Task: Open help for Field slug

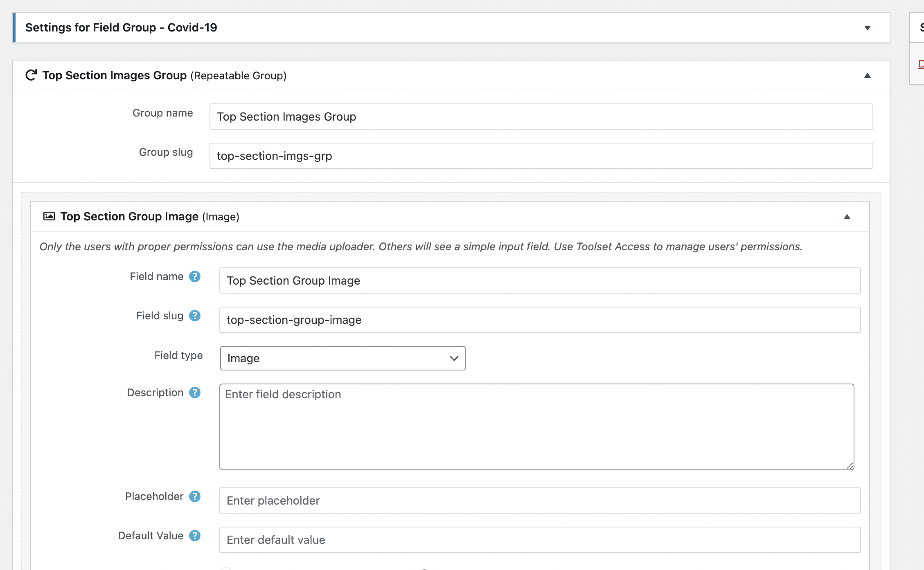Action: click(x=195, y=316)
